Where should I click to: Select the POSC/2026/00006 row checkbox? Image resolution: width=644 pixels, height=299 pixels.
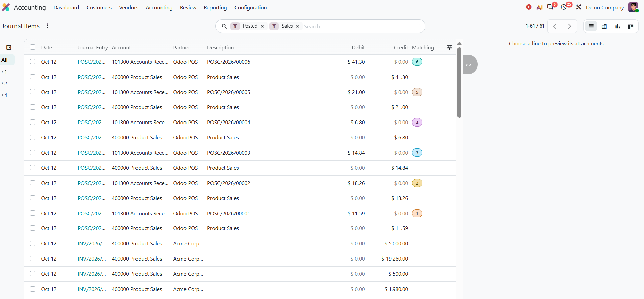(33, 62)
